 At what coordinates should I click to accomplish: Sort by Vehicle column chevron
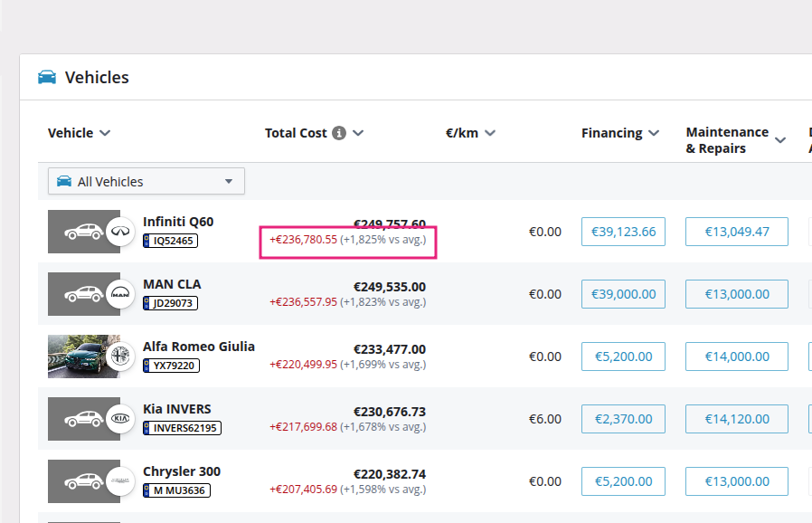[x=105, y=133]
